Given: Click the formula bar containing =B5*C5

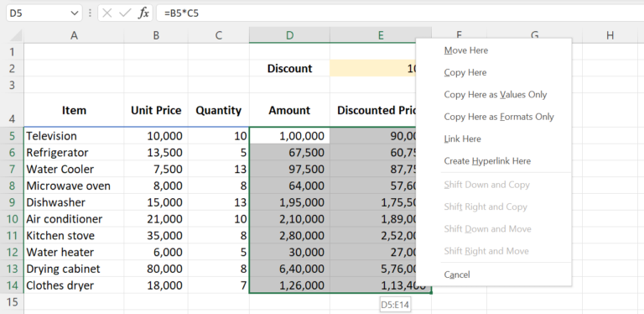Looking at the screenshot, I should 400,13.
